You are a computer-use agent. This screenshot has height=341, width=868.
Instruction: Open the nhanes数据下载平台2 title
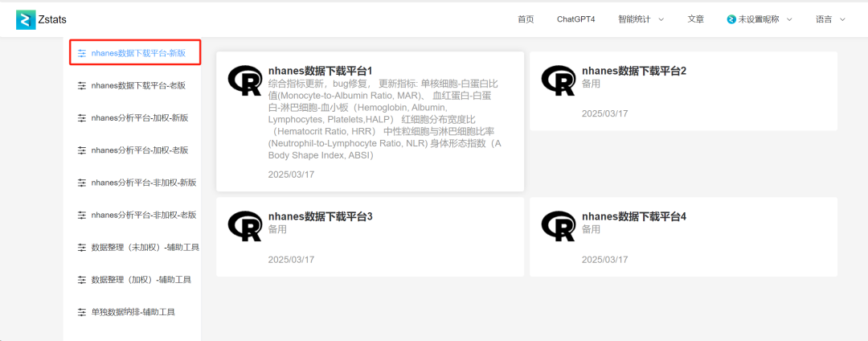click(x=634, y=71)
